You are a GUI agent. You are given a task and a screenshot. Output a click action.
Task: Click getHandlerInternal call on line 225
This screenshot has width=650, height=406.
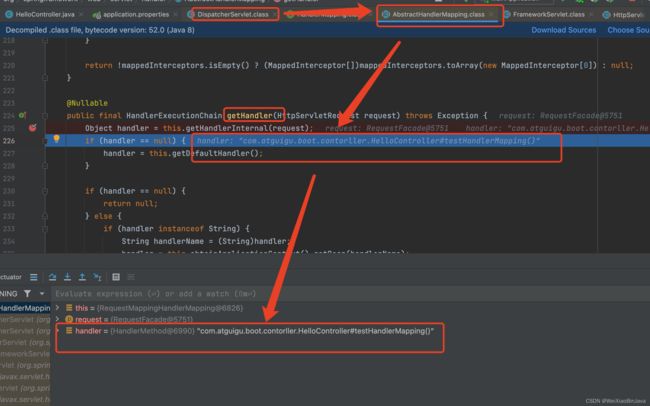coord(226,128)
